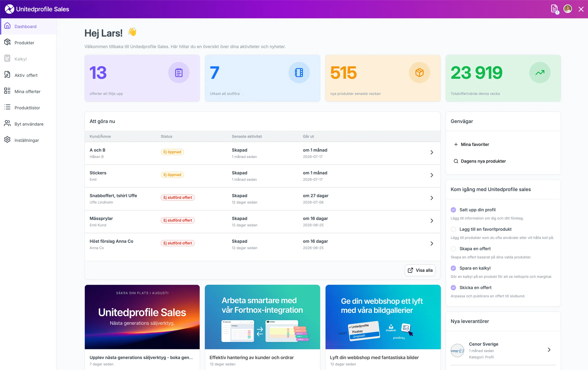Close the app with the X icon
Screen dimensions: 588x370
[581, 9]
